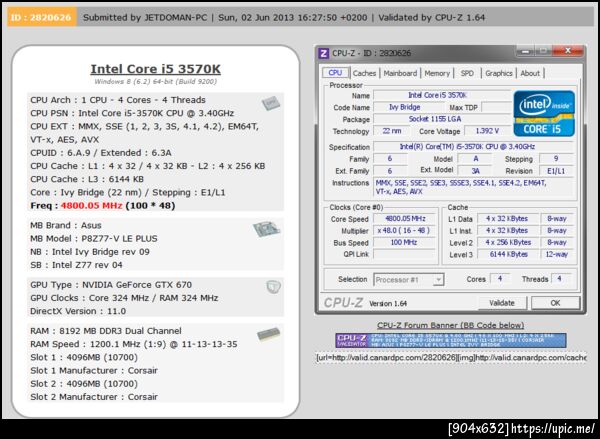This screenshot has width=600, height=439.
Task: Click the Slot 2 : 4096MB (10700) line
Action: tap(84, 384)
